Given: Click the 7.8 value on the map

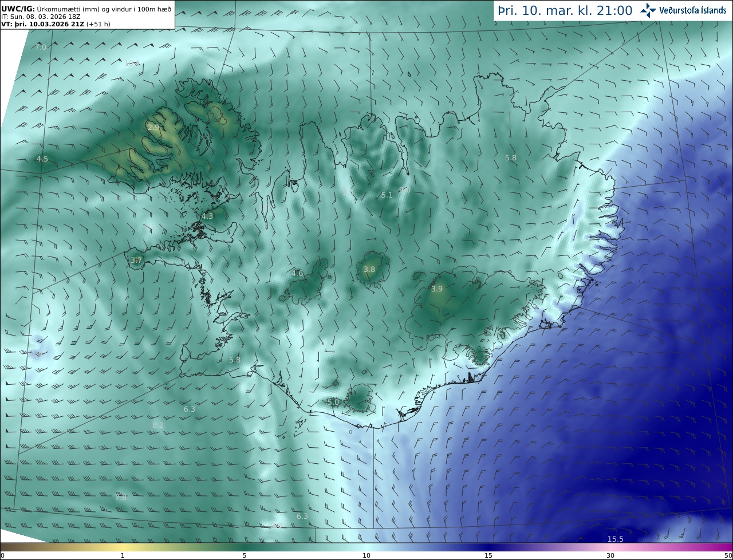Looking at the screenshot, I should pyautogui.click(x=121, y=497).
